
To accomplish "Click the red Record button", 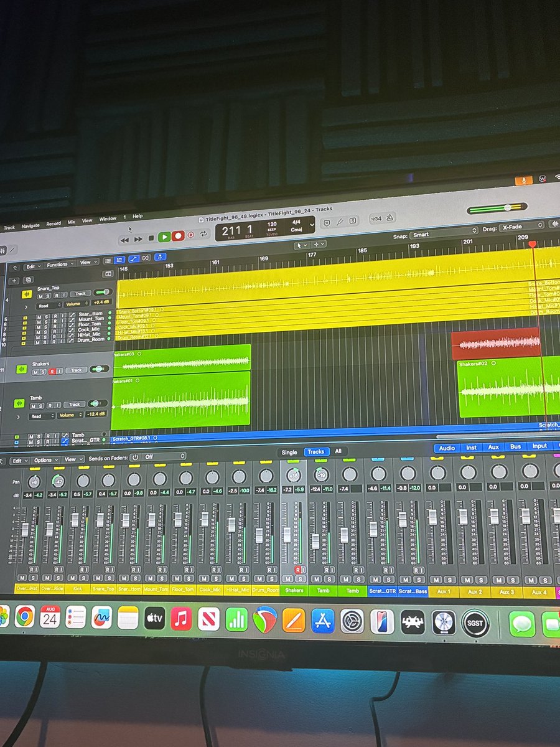I will [x=178, y=236].
